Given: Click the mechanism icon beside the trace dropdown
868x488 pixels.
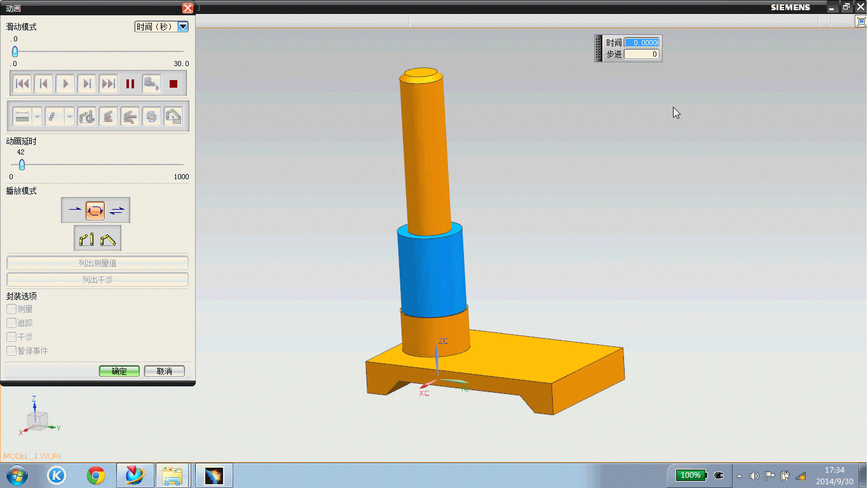Looking at the screenshot, I should [x=87, y=116].
